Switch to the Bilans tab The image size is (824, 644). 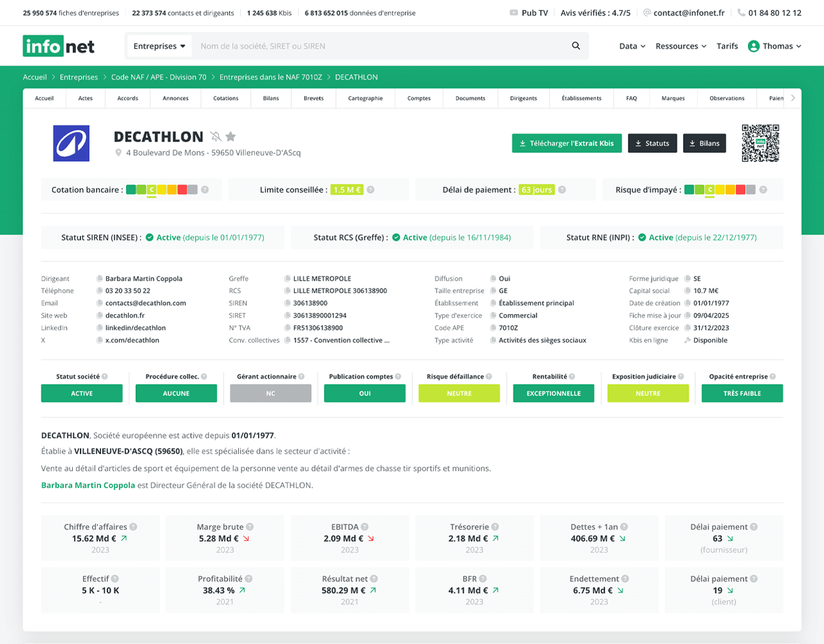[x=271, y=98]
